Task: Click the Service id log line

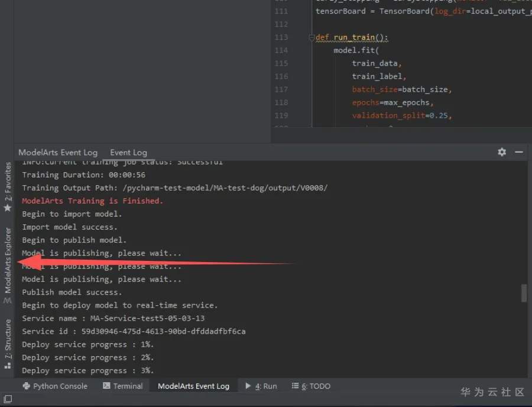Action: click(134, 331)
